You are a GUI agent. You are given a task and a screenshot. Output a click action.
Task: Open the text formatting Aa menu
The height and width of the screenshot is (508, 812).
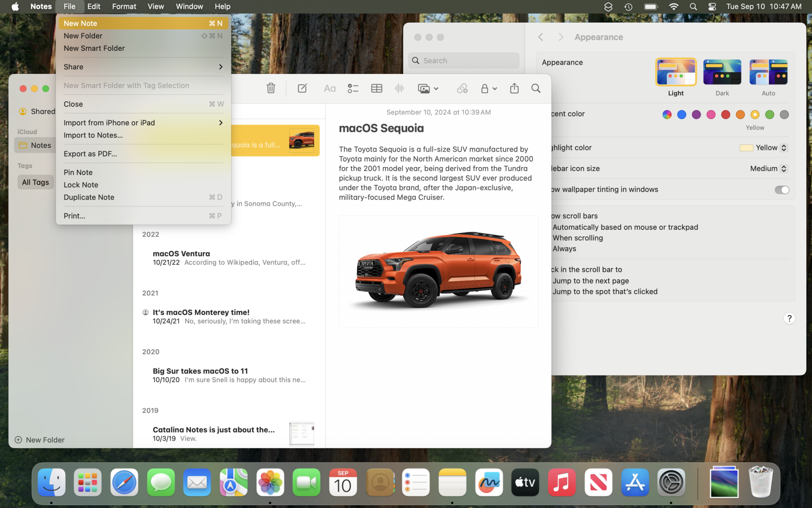329,88
